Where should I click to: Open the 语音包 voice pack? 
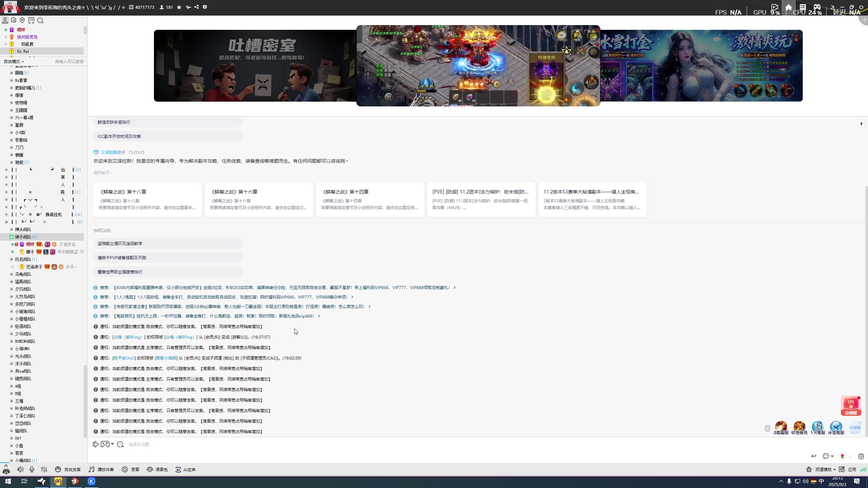[x=157, y=469]
